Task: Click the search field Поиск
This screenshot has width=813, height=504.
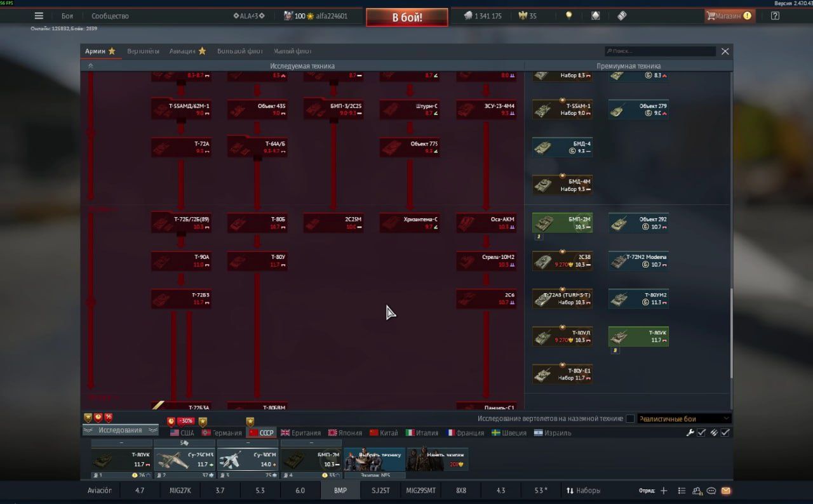Action: tap(660, 51)
